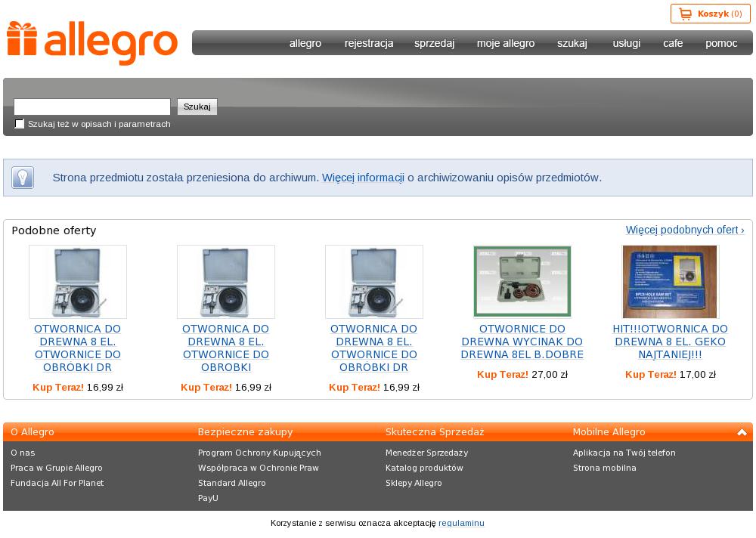Follow the "Więcej informacji" link
Viewport: 756px width, 538px height.
(x=363, y=178)
